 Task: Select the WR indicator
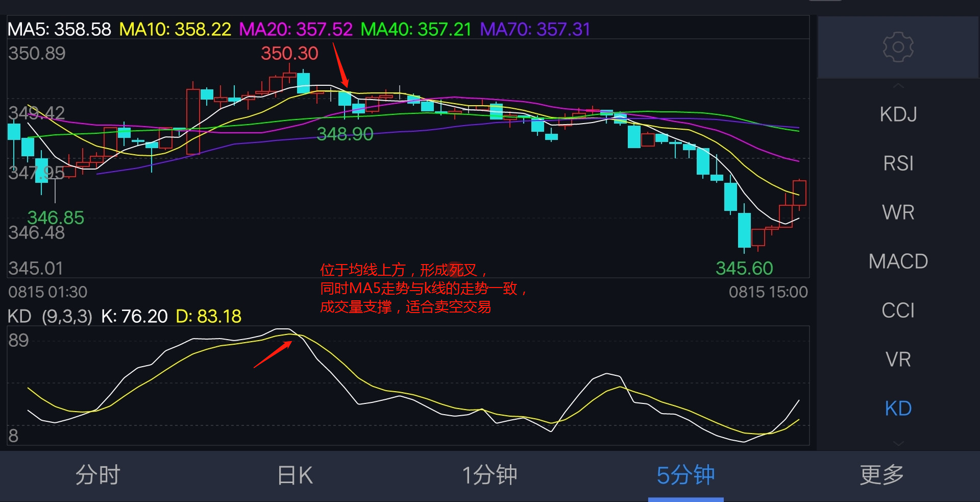pyautogui.click(x=897, y=212)
